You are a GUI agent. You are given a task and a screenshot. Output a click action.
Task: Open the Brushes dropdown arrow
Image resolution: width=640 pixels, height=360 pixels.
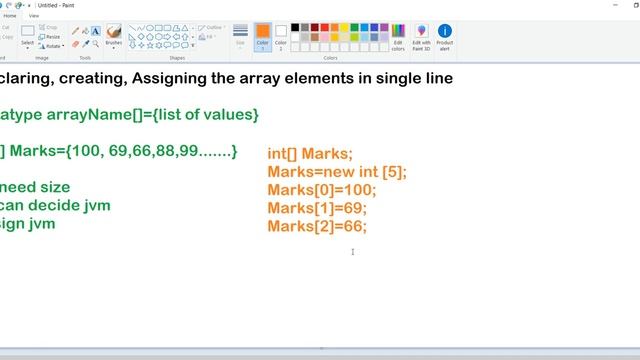114,48
